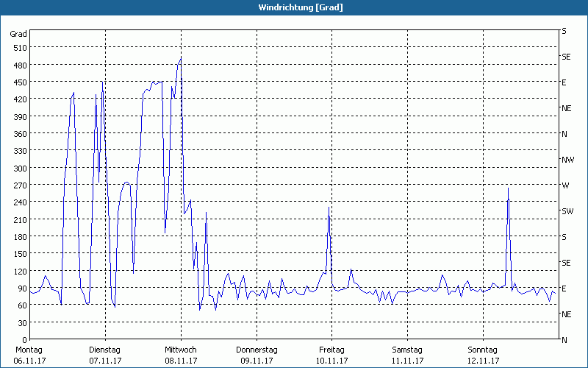
Task: Click the date 06.11.17
Action: coord(29,361)
